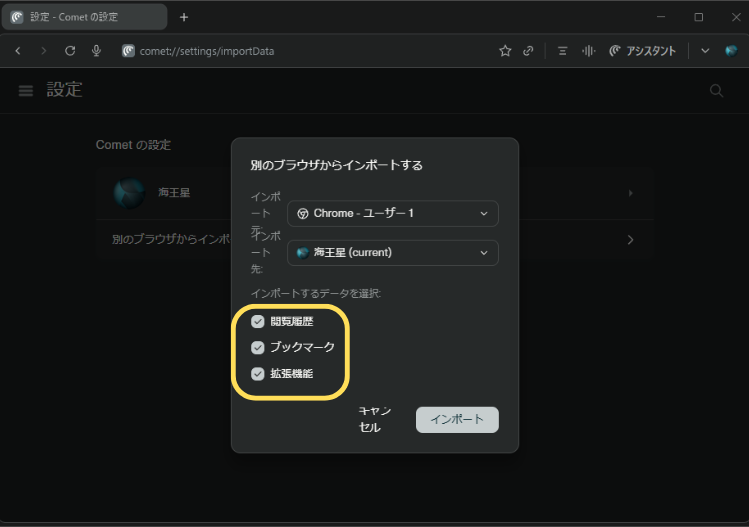Screen dimensions: 749x527
Task: Click the browser back arrow
Action: tap(18, 51)
